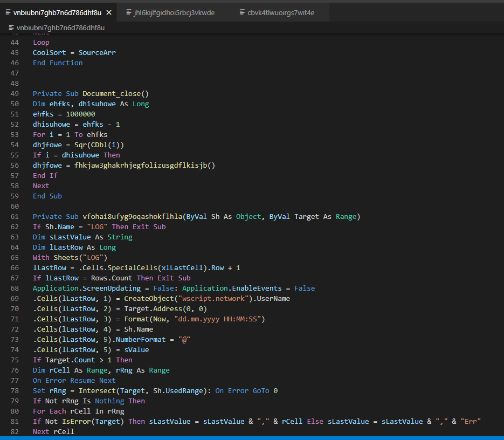Click lLastRow As Long declaration on line 64
The width and height of the screenshot is (504, 440).
[x=82, y=247]
